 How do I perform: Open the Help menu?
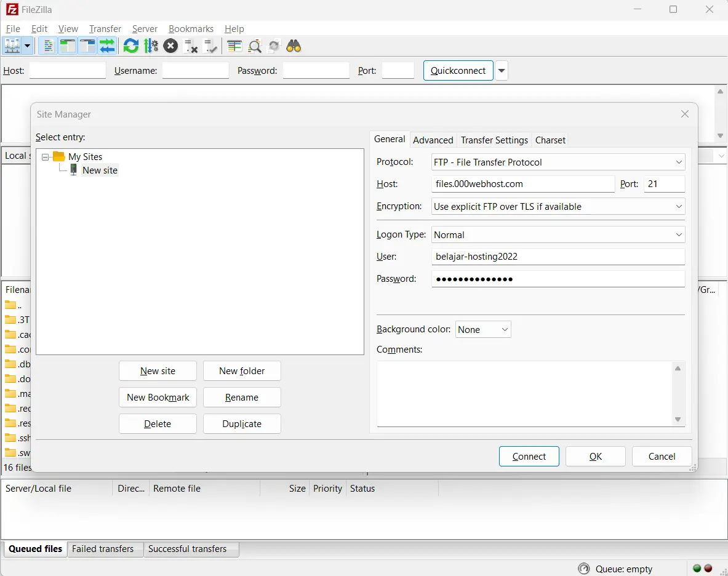[x=234, y=29]
